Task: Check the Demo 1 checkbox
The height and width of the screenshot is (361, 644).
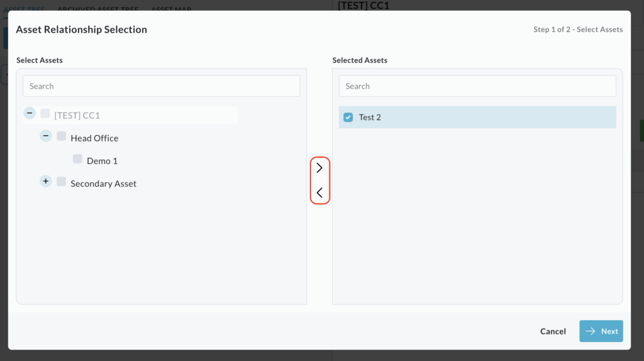Action: coord(77,159)
